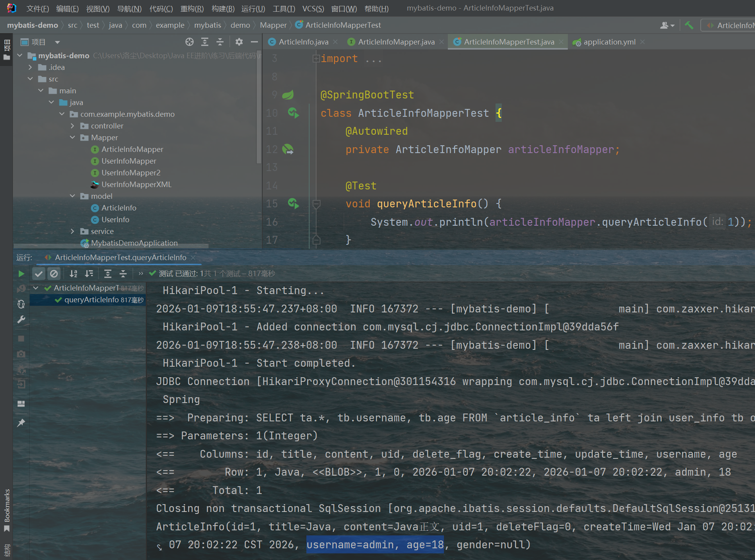
Task: Click select opened file crosshair icon
Action: (x=190, y=42)
